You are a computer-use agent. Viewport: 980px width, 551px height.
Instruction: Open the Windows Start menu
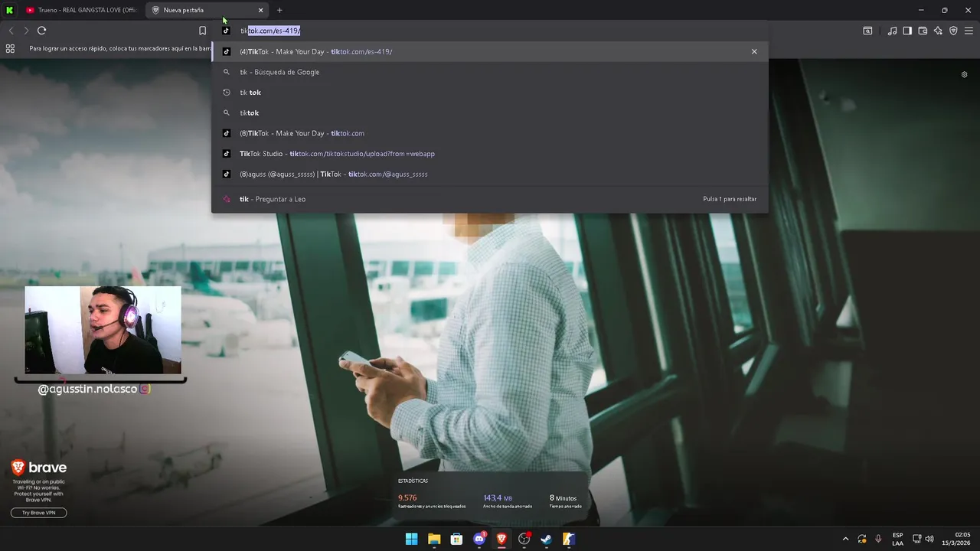412,539
